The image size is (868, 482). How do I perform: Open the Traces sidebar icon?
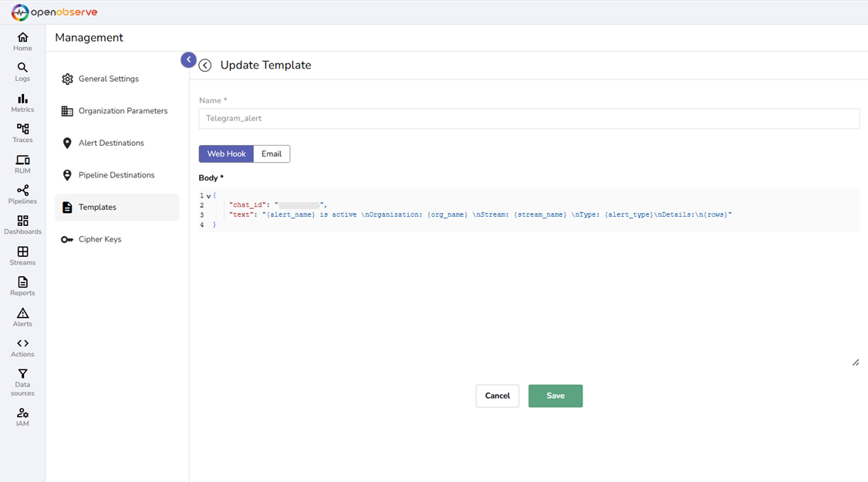[x=22, y=130]
